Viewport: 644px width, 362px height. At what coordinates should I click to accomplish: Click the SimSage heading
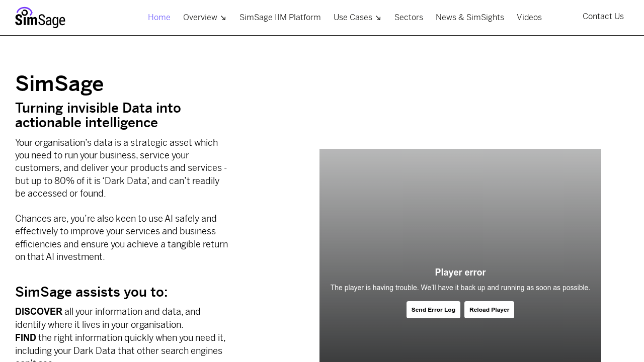pos(59,83)
